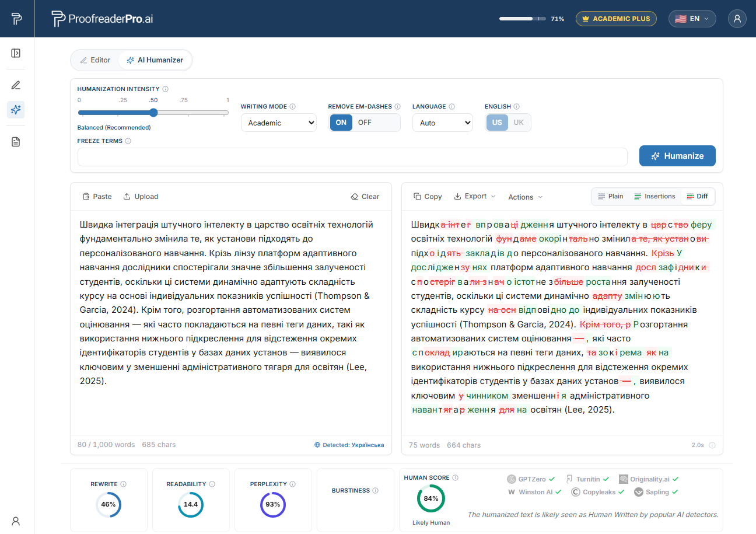756x534 pixels.
Task: Click the info icon beside the 2.0s timing
Action: [712, 445]
